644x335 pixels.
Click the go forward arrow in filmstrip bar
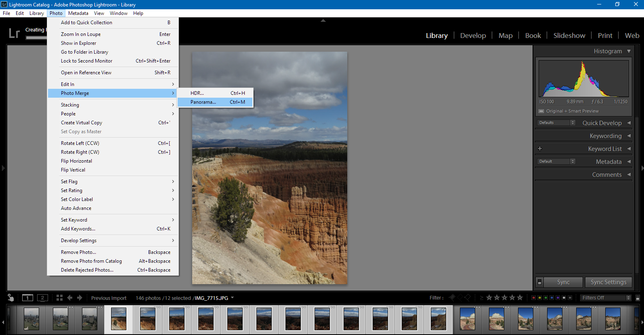pyautogui.click(x=80, y=298)
